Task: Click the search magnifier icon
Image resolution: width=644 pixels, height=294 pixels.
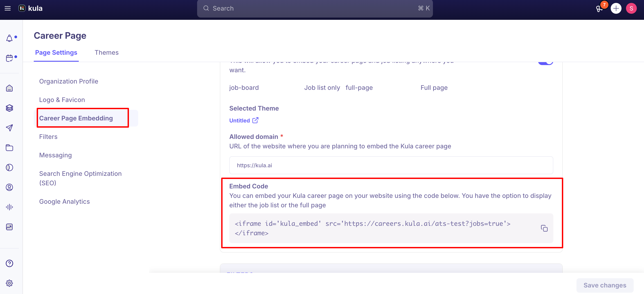Action: (206, 8)
